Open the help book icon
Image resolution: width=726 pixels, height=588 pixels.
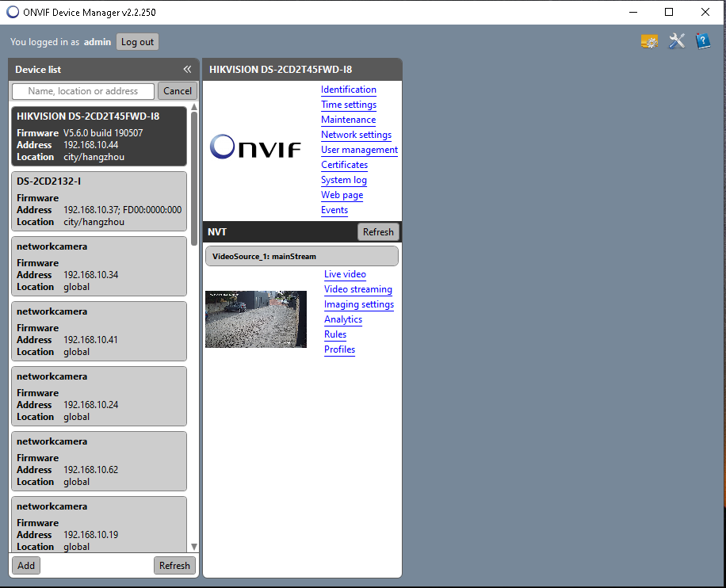[703, 41]
